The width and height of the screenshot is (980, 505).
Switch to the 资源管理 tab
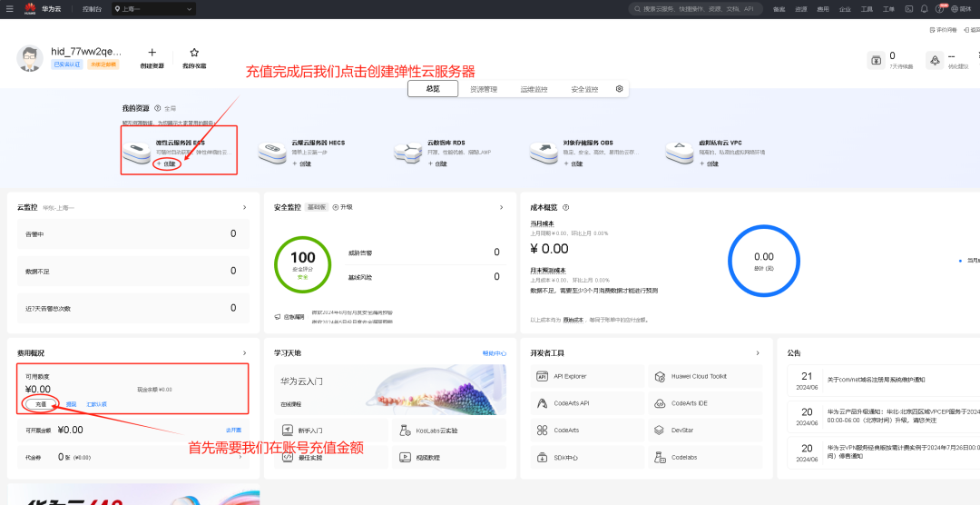(484, 90)
